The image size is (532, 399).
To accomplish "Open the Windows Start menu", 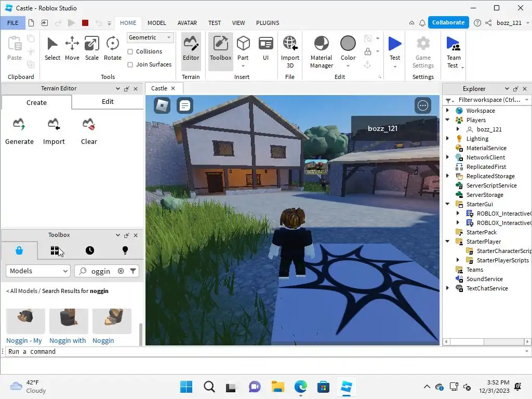I will click(x=186, y=387).
